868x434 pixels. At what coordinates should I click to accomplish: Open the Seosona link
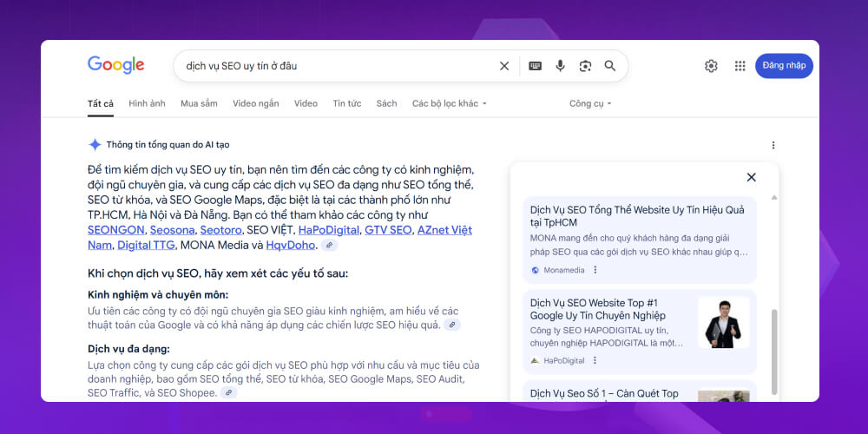[x=172, y=230]
